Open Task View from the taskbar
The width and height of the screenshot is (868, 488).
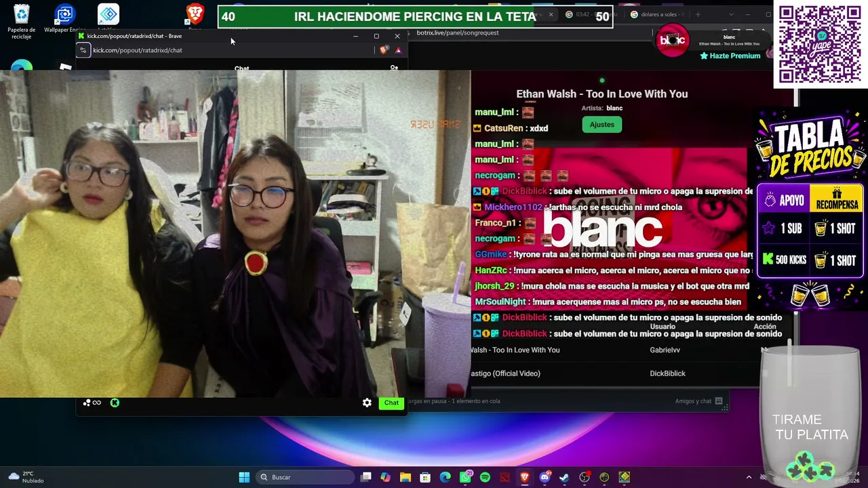(x=366, y=477)
